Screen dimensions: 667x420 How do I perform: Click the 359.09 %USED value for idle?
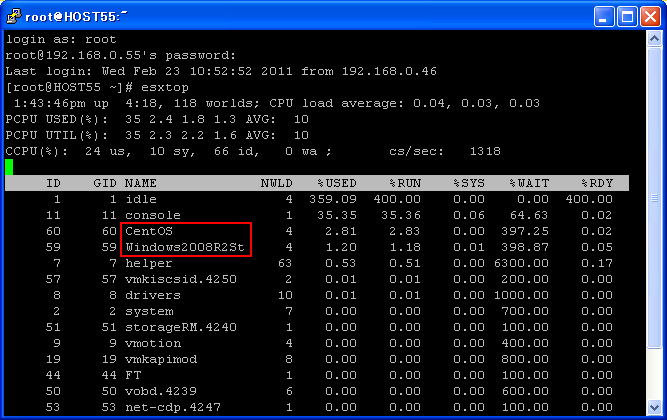pyautogui.click(x=333, y=199)
